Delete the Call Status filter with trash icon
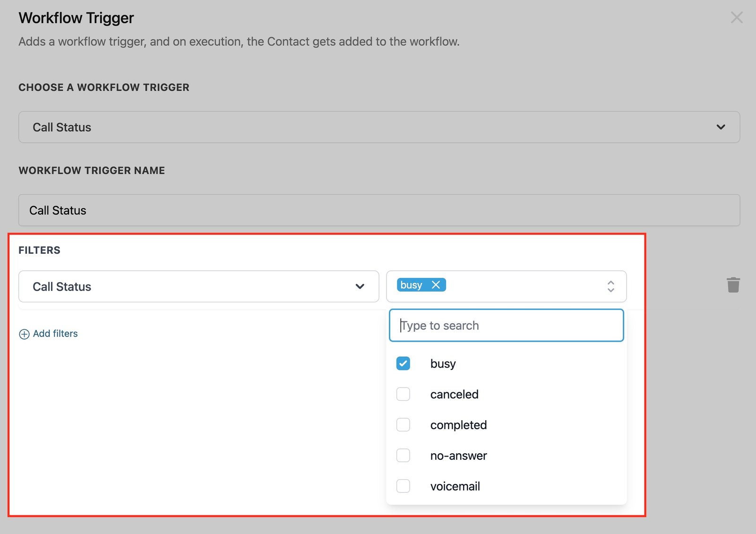756x534 pixels. 733,285
